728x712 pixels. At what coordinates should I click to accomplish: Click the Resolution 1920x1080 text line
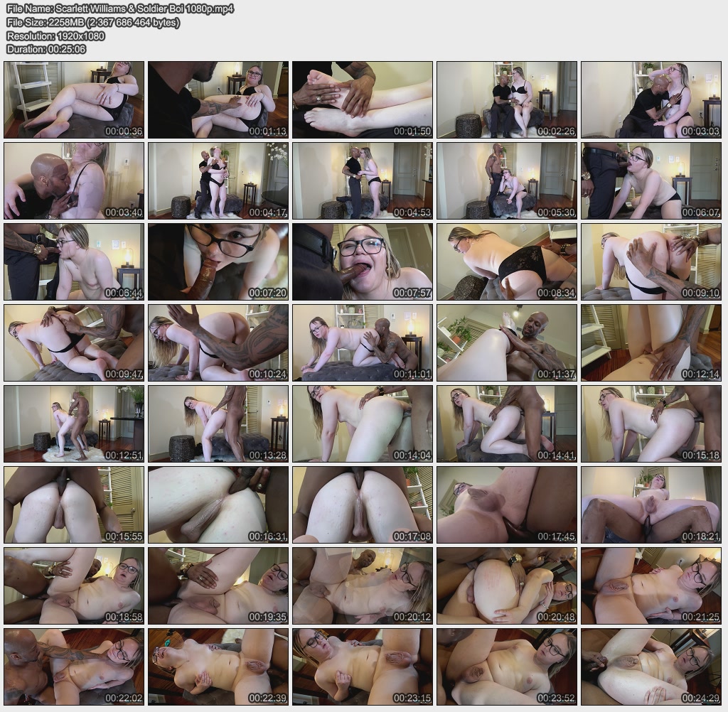click(x=55, y=36)
